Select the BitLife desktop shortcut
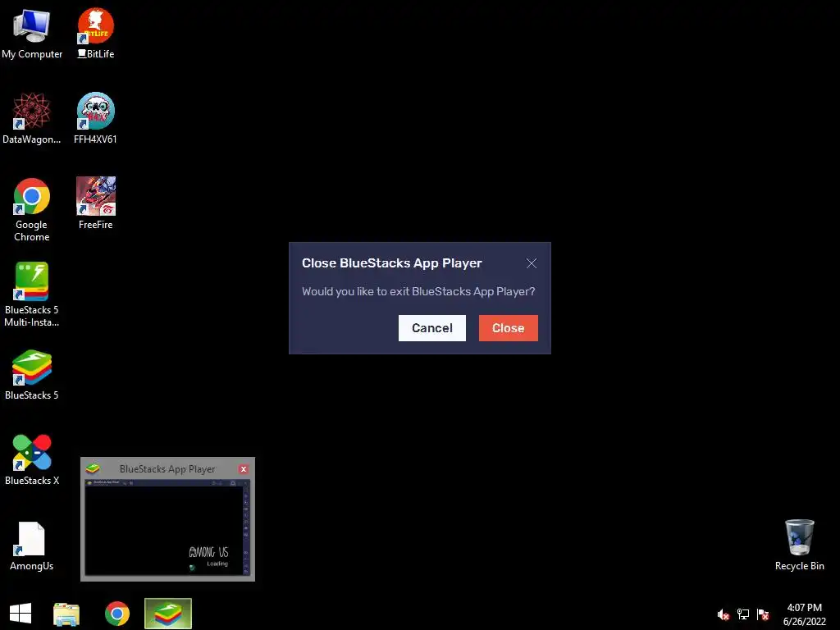The width and height of the screenshot is (840, 630). tap(95, 34)
